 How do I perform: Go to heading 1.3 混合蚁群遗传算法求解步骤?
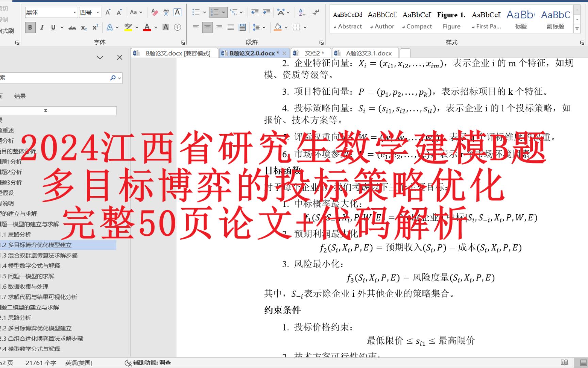39,256
